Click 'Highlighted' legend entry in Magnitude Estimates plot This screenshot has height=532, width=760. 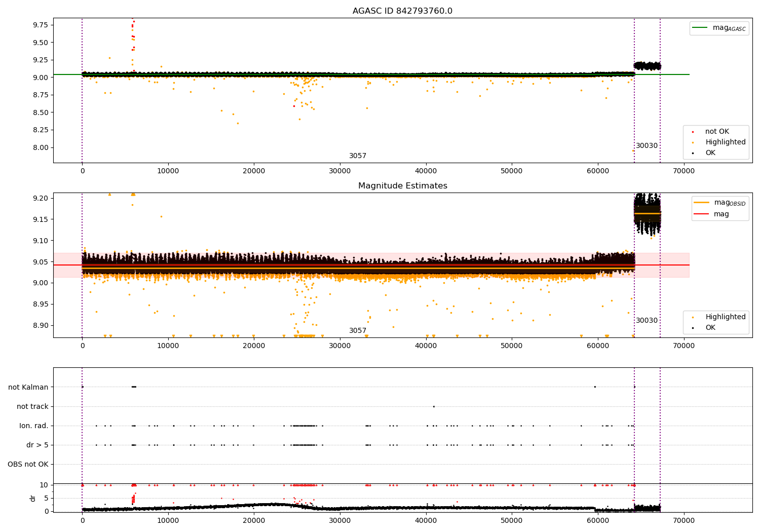pyautogui.click(x=726, y=317)
